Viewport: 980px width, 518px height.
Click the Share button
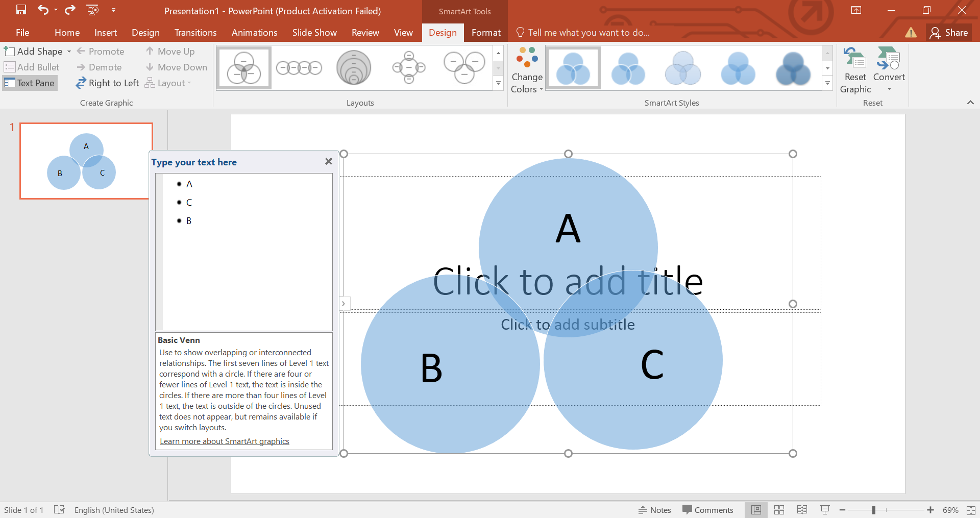[949, 33]
